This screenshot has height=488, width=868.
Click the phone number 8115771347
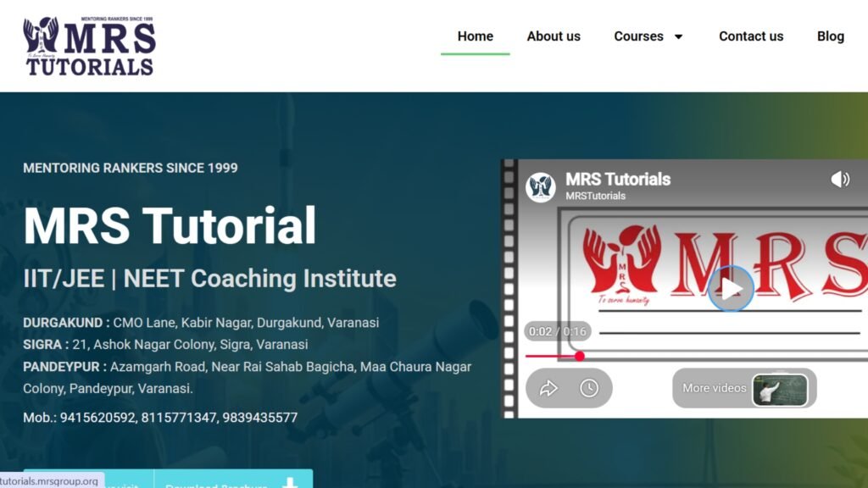178,418
